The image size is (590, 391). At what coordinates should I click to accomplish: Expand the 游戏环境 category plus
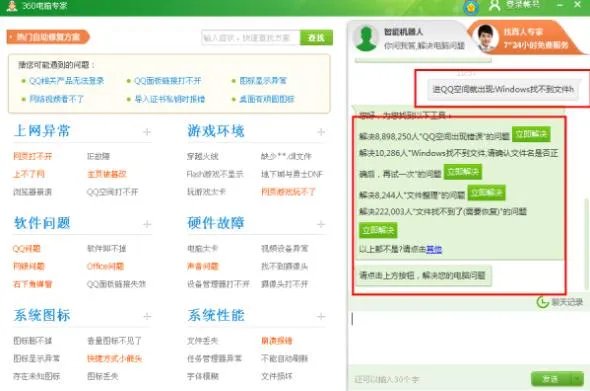[321, 132]
